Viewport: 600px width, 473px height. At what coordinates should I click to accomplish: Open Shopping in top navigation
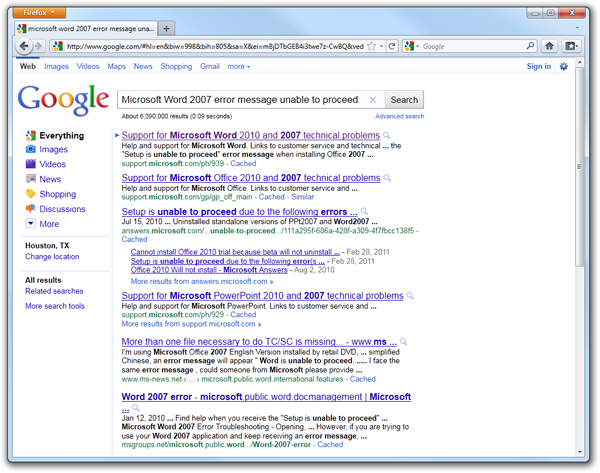click(176, 67)
